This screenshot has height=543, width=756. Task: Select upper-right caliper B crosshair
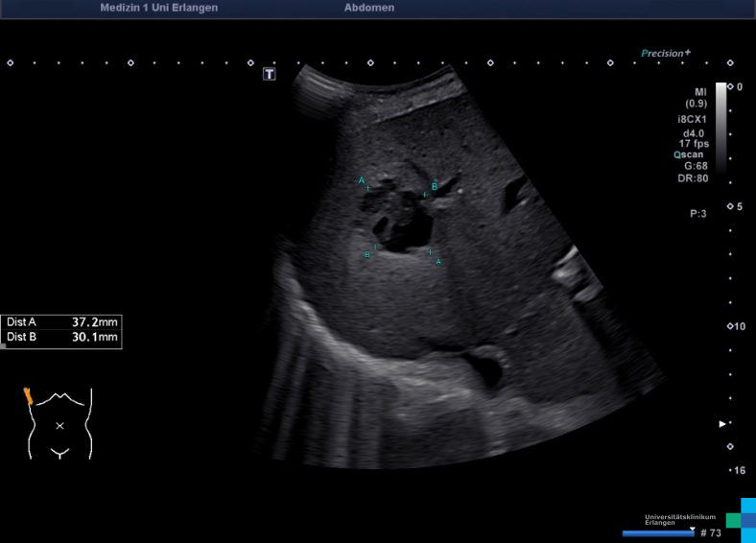tap(425, 195)
